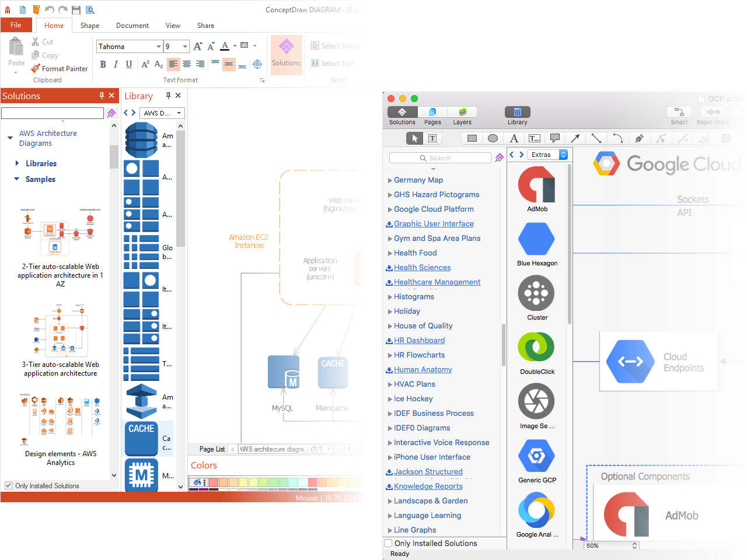Toggle italic text formatting
The height and width of the screenshot is (560, 747).
coord(116,64)
